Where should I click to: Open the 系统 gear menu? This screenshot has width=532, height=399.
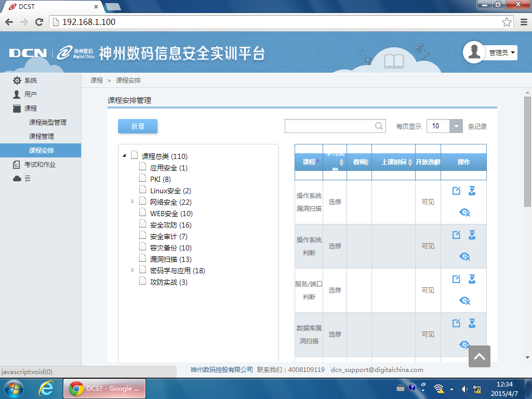24,81
